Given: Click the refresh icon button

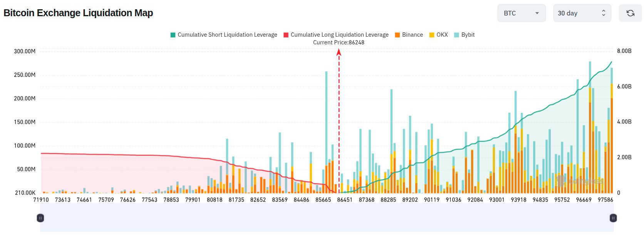Looking at the screenshot, I should click(630, 13).
